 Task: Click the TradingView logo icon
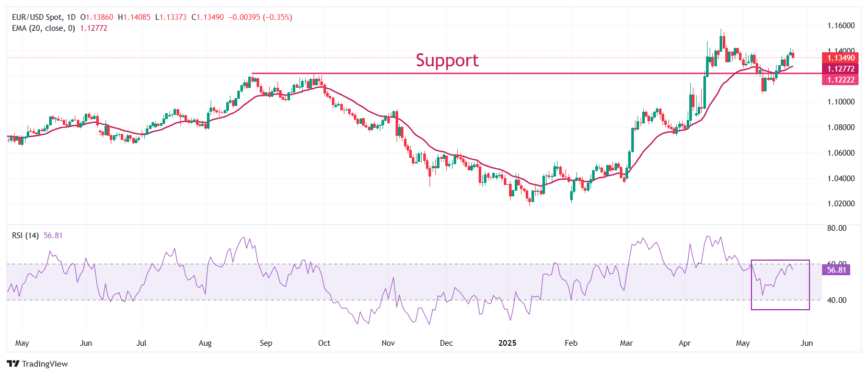coord(13,364)
